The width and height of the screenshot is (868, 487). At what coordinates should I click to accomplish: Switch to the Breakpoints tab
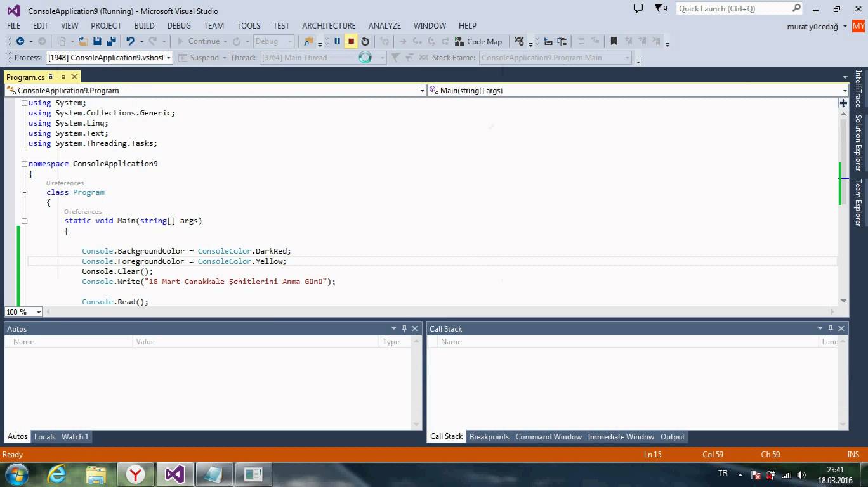[489, 436]
